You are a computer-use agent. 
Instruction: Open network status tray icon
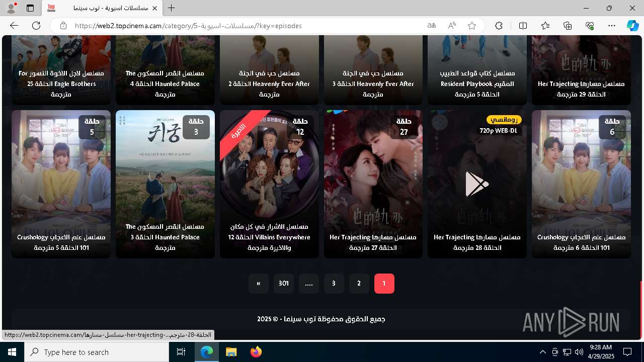tap(567, 352)
